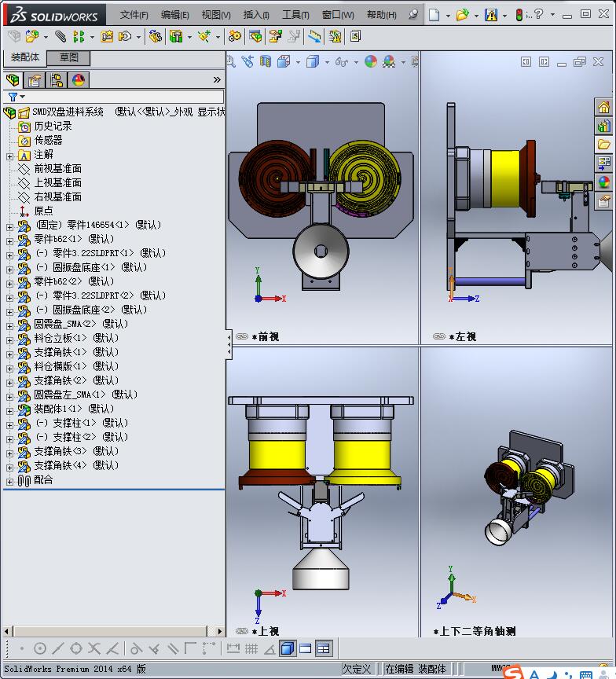Viewport: 616px width, 679px height.
Task: Click the Bill of Materials icon
Action: click(x=255, y=36)
